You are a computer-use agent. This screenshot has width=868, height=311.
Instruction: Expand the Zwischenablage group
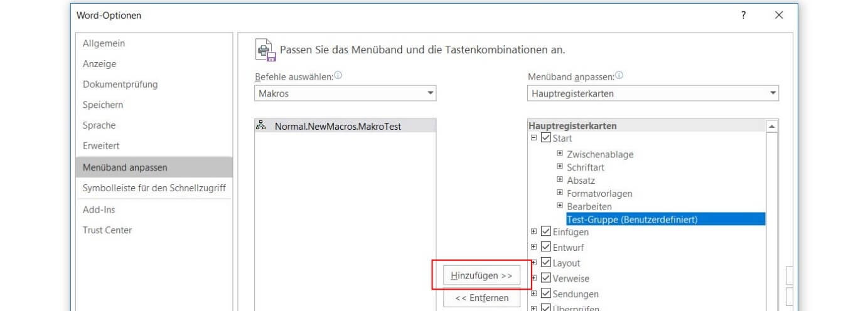[x=560, y=154]
